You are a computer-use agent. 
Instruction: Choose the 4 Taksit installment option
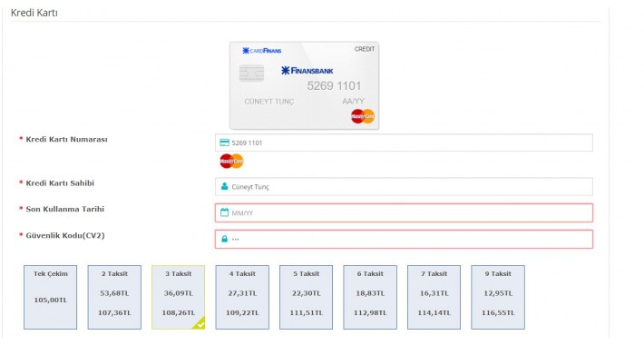click(x=242, y=297)
